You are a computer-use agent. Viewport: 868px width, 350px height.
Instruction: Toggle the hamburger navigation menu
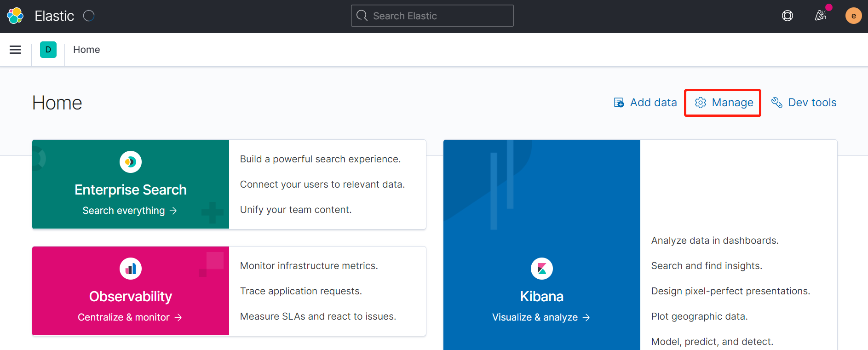pyautogui.click(x=15, y=50)
